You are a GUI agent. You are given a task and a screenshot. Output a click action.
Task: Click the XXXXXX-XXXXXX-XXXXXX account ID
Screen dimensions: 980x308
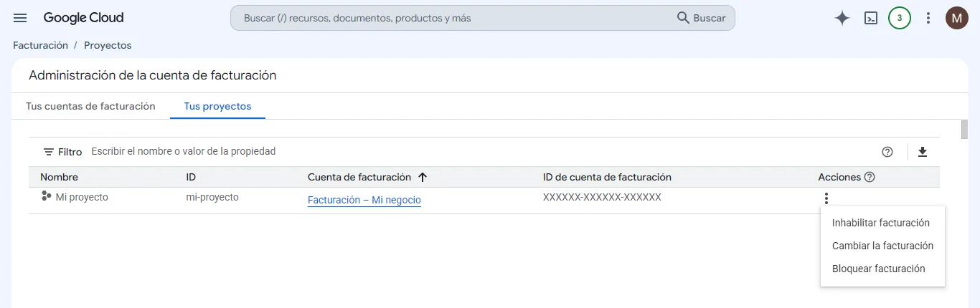coord(602,197)
